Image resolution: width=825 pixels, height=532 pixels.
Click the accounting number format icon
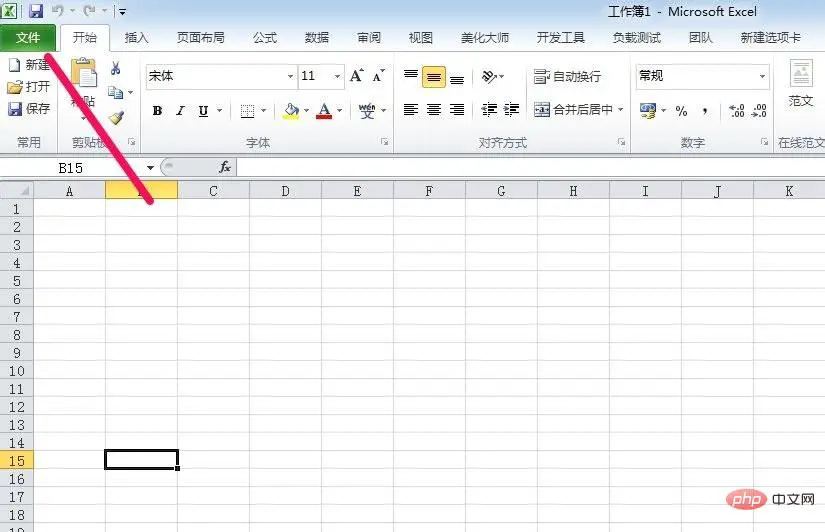click(648, 111)
